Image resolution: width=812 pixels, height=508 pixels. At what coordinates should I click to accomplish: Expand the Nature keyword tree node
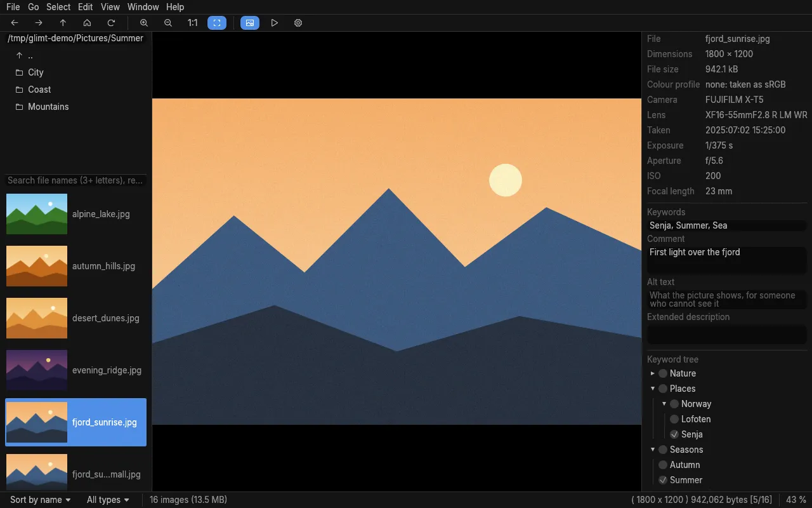653,373
